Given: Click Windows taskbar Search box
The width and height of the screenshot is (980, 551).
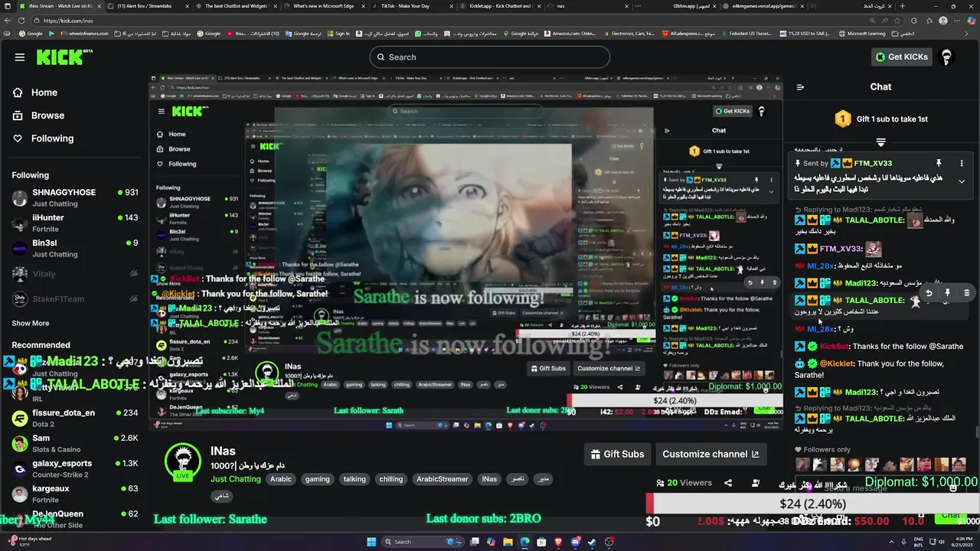Looking at the screenshot, I should pyautogui.click(x=421, y=542).
